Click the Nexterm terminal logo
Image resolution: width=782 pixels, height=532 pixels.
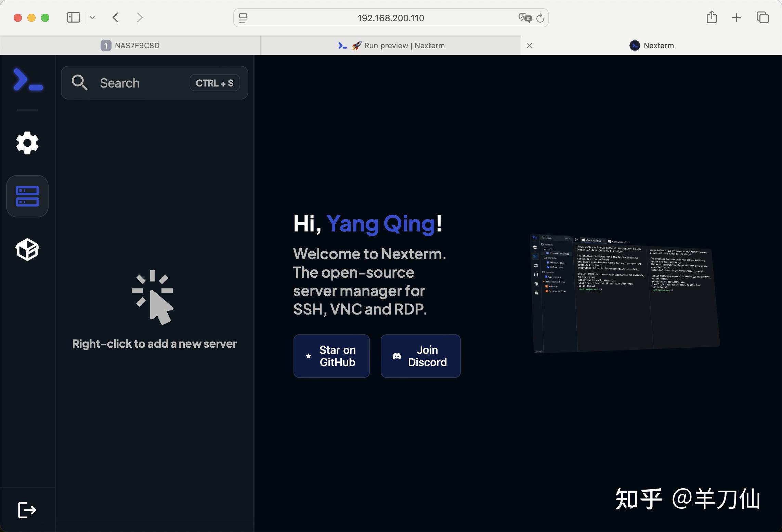[27, 79]
